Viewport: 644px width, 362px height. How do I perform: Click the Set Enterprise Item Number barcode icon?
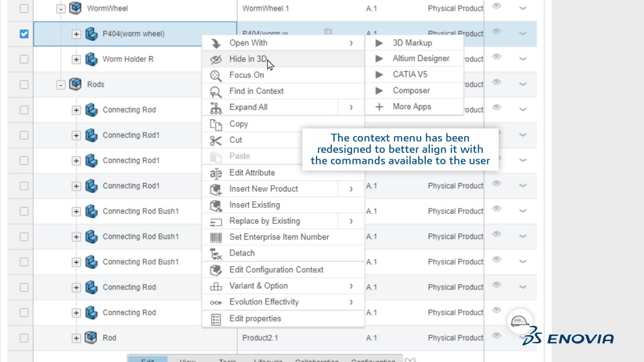click(x=216, y=237)
